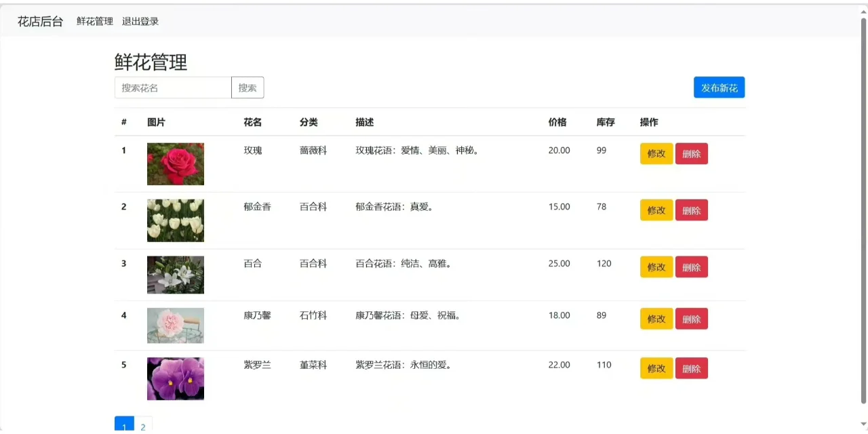Go to page 2 in pagination

click(x=143, y=426)
